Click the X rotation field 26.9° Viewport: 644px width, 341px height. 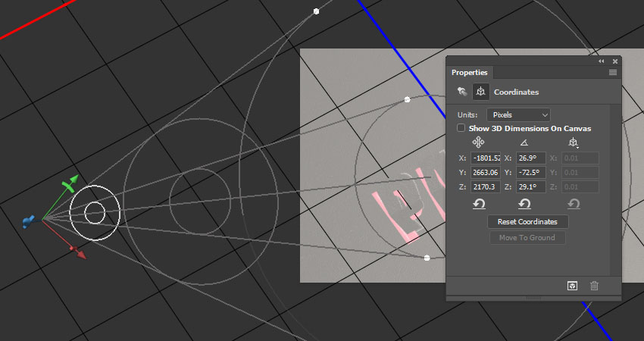point(530,158)
